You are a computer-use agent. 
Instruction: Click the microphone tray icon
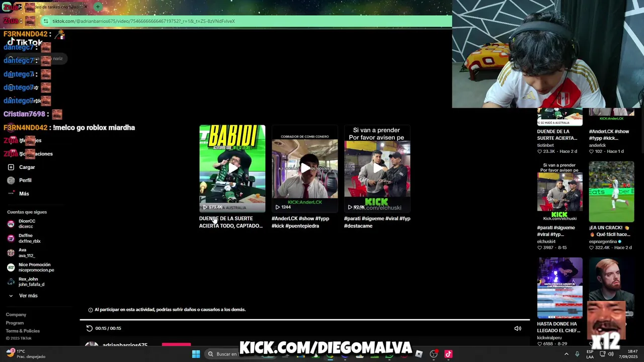pos(577,354)
